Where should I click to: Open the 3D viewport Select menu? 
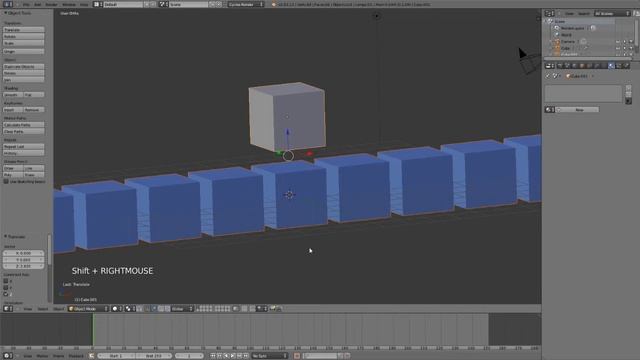pyautogui.click(x=43, y=309)
